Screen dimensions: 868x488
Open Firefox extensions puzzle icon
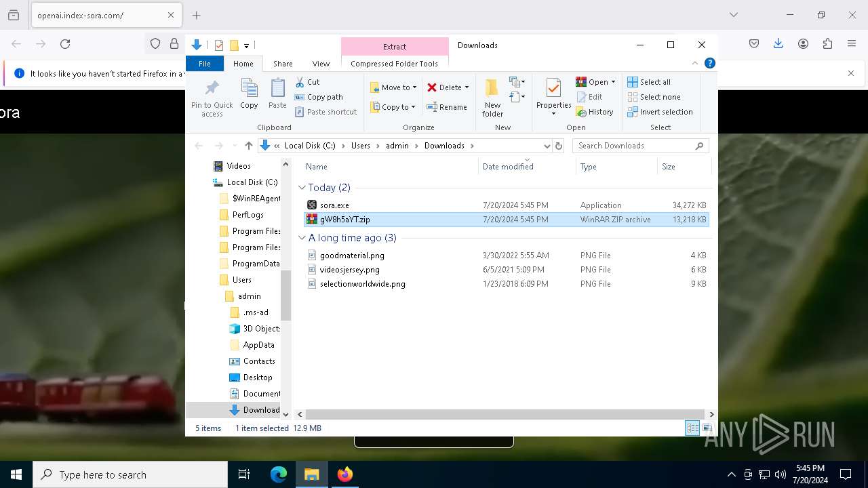[827, 43]
